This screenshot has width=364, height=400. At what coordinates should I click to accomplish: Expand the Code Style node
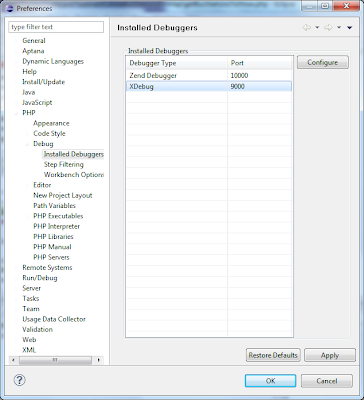pyautogui.click(x=27, y=134)
